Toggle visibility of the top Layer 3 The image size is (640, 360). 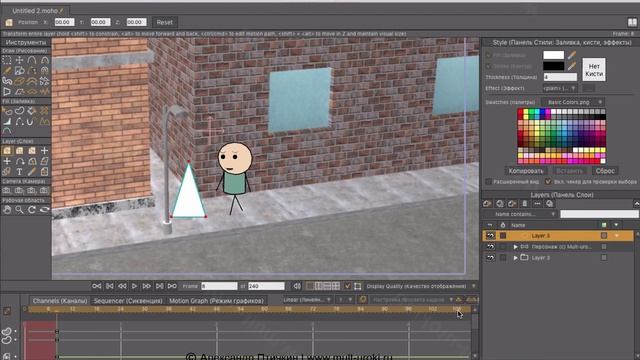coord(490,236)
